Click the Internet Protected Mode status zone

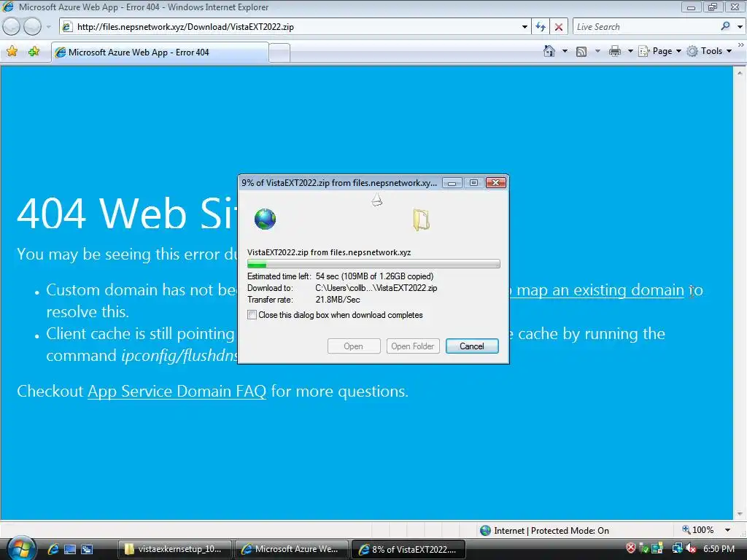click(544, 530)
